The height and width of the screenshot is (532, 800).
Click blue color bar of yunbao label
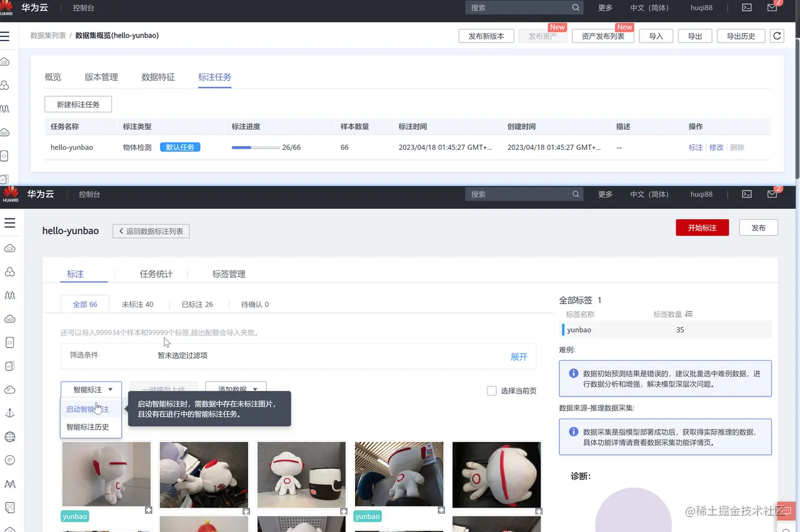pyautogui.click(x=564, y=330)
